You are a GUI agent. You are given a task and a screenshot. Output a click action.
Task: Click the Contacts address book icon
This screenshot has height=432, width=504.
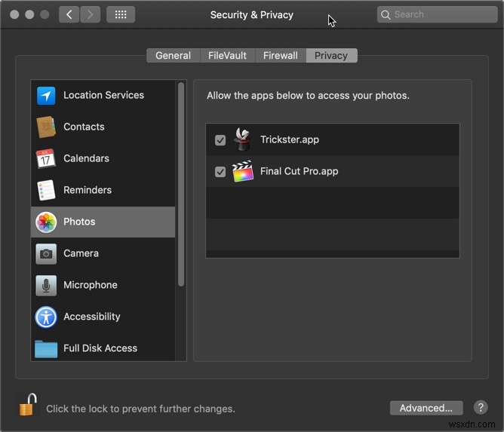tap(46, 127)
